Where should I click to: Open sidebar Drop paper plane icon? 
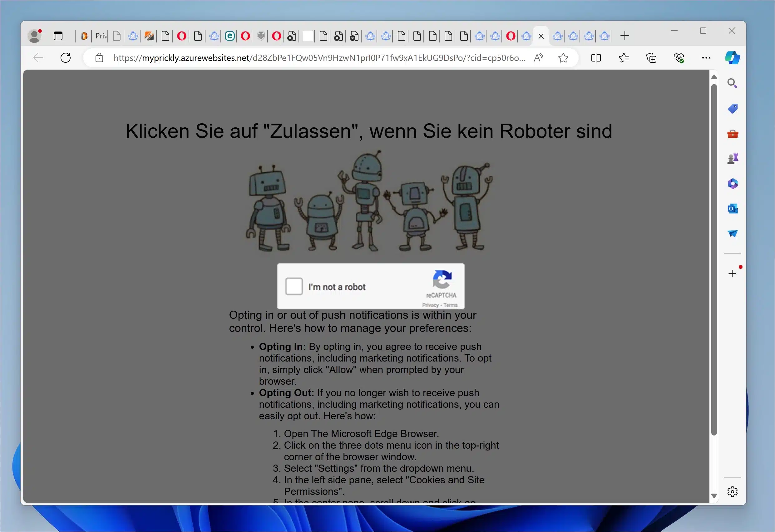pos(733,233)
